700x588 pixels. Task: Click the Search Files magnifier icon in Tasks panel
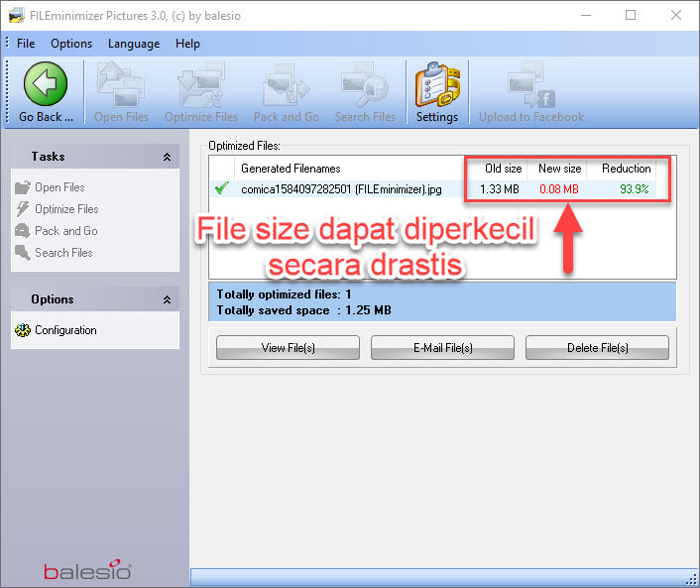[23, 253]
